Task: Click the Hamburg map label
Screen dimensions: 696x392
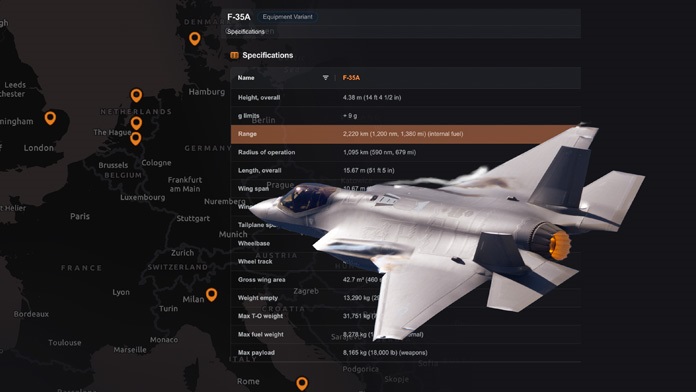Action: point(207,92)
